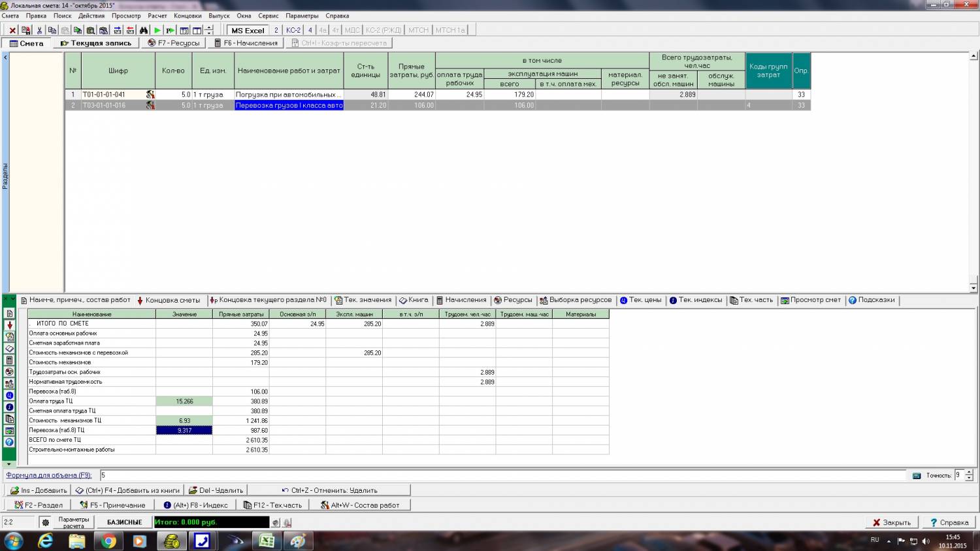
Task: Click Ins - Добавить button
Action: pyautogui.click(x=39, y=490)
